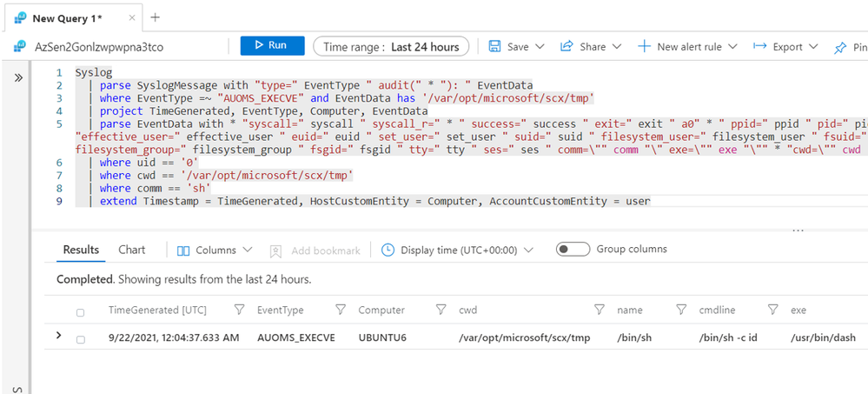Click the New Query 1 tab icon
The height and width of the screenshot is (394, 868).
[x=21, y=18]
